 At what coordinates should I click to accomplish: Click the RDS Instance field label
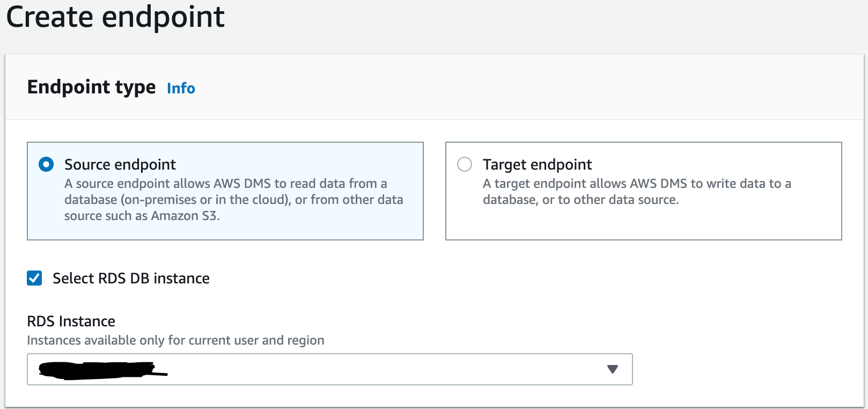click(x=71, y=321)
